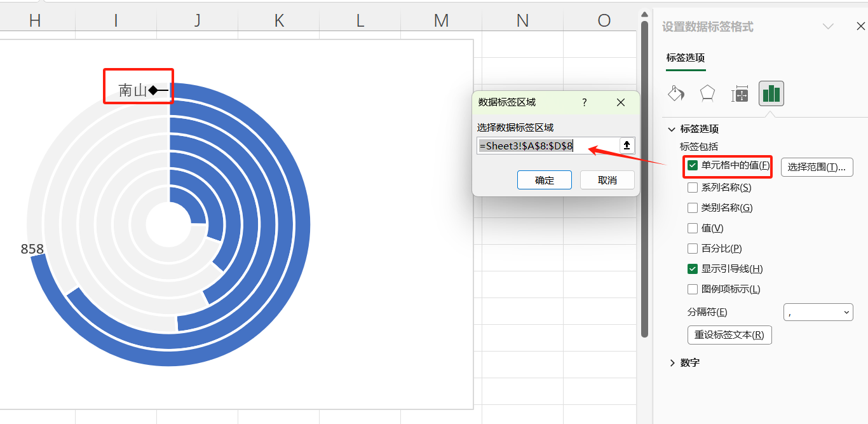Switch to the 标签选项 tab
Viewport: 868px width, 424px height.
pos(687,56)
